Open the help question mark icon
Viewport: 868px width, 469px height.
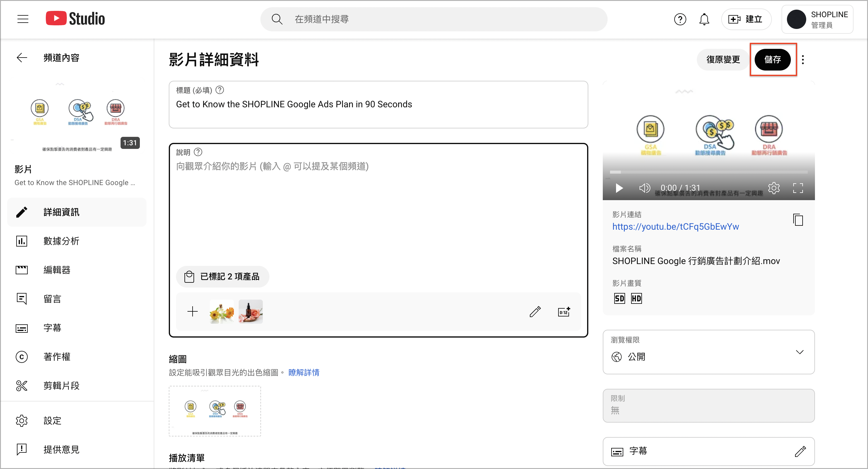pyautogui.click(x=680, y=19)
